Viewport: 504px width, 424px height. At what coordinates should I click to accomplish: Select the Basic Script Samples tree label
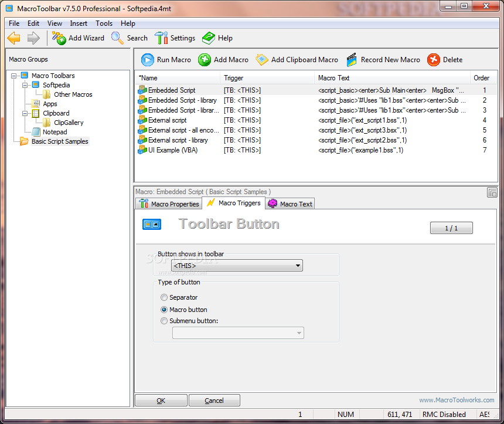pos(60,141)
